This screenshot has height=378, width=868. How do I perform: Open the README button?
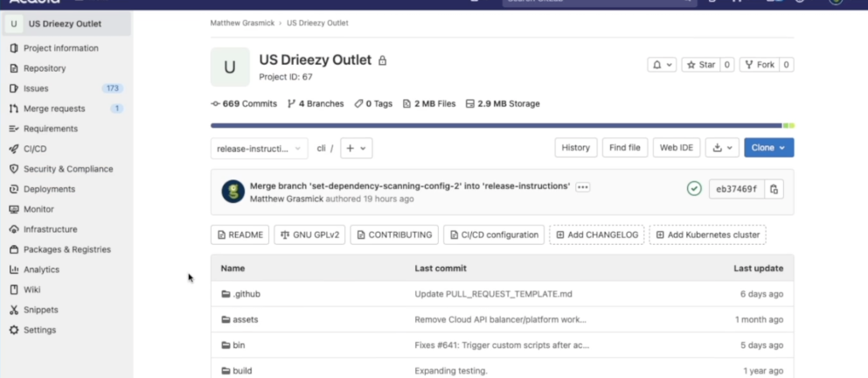click(240, 235)
